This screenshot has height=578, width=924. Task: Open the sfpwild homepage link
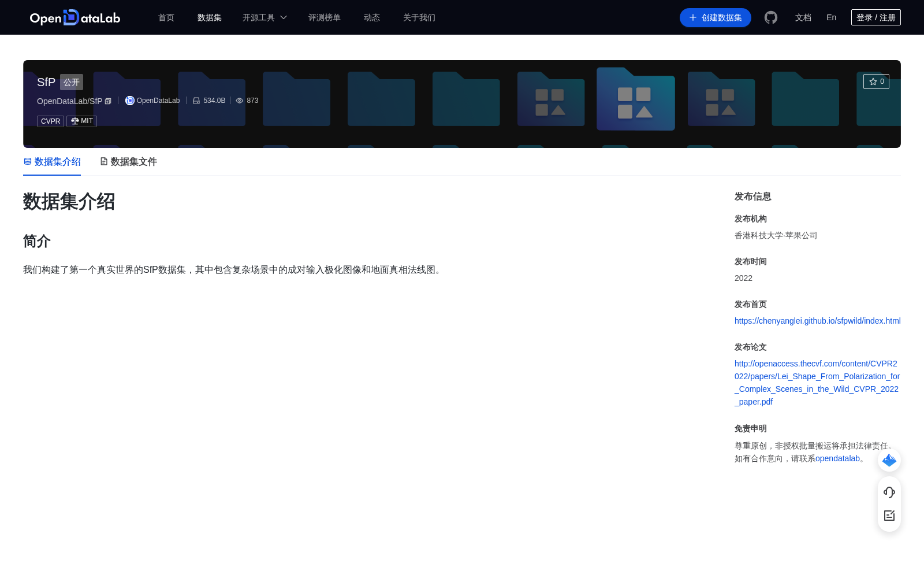[x=818, y=321]
